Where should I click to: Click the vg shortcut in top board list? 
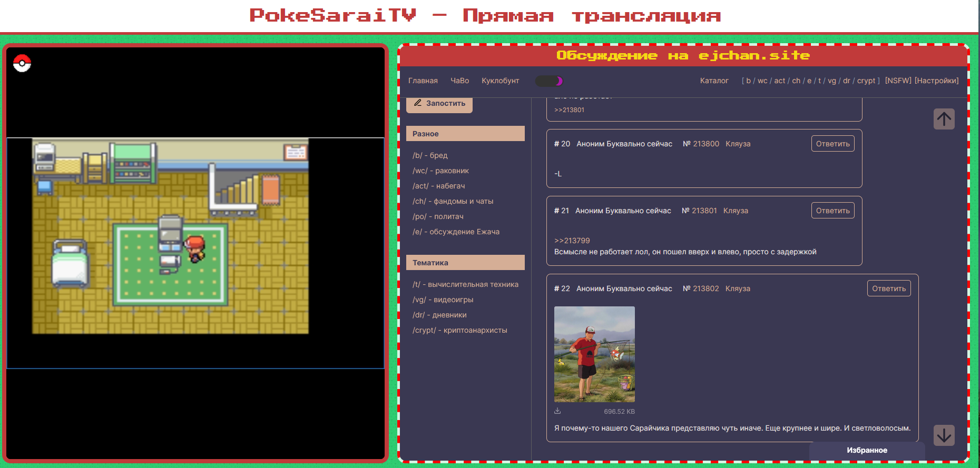(832, 81)
